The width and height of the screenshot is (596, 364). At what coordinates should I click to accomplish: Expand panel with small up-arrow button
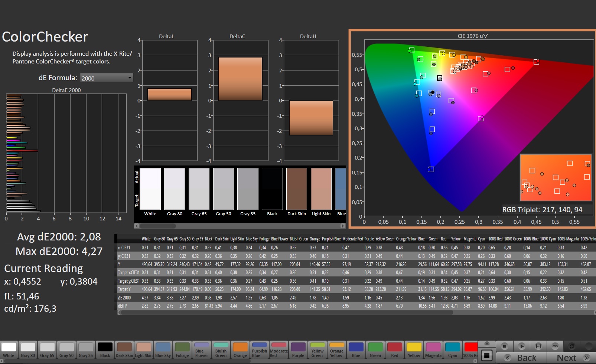[487, 344]
